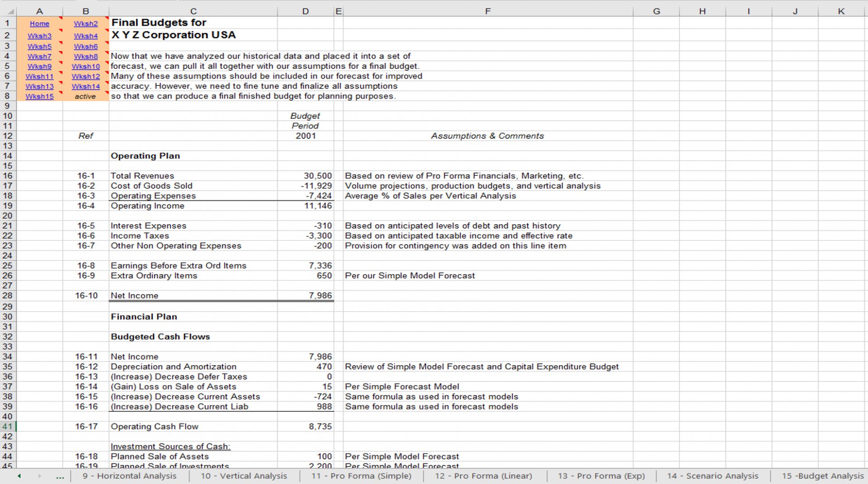Click the 'Investment Sources of Cash:' cell
The width and height of the screenshot is (868, 484).
(193, 446)
